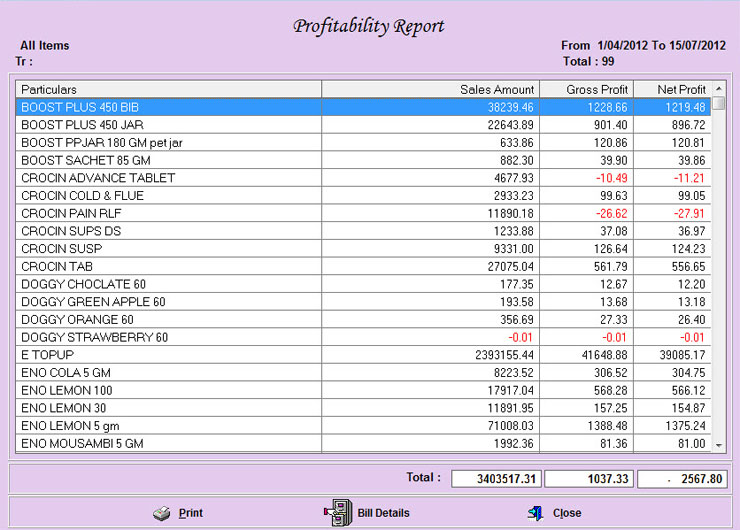
Task: Select the BOOST PLUS 450 JAR row
Action: [168, 125]
